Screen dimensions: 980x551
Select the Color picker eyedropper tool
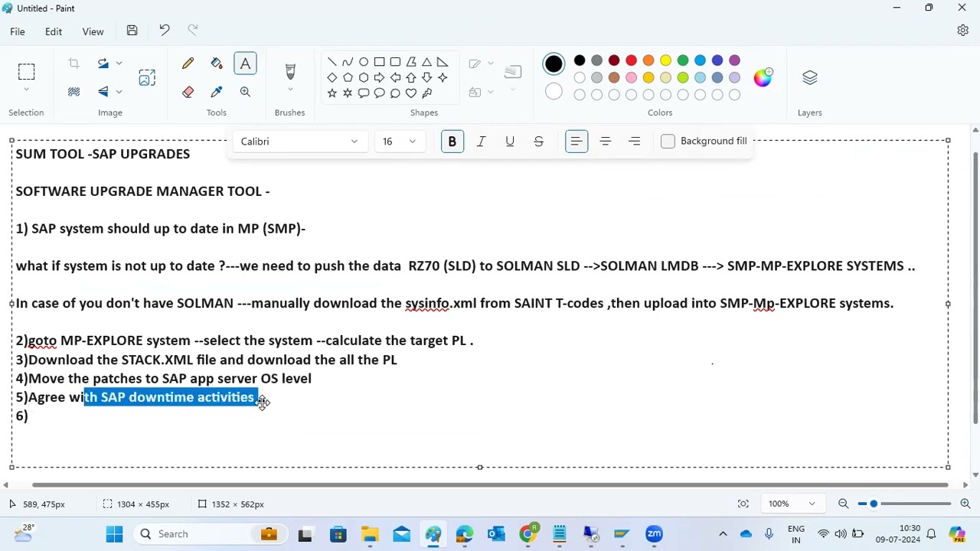pyautogui.click(x=217, y=92)
